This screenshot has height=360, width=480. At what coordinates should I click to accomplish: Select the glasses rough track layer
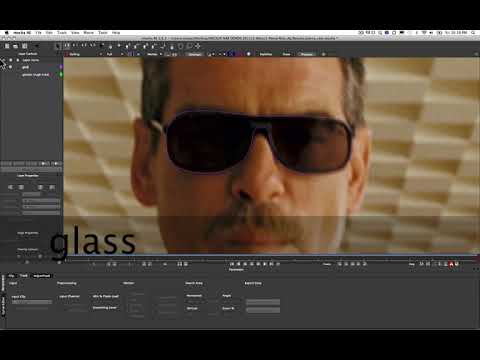click(36, 75)
